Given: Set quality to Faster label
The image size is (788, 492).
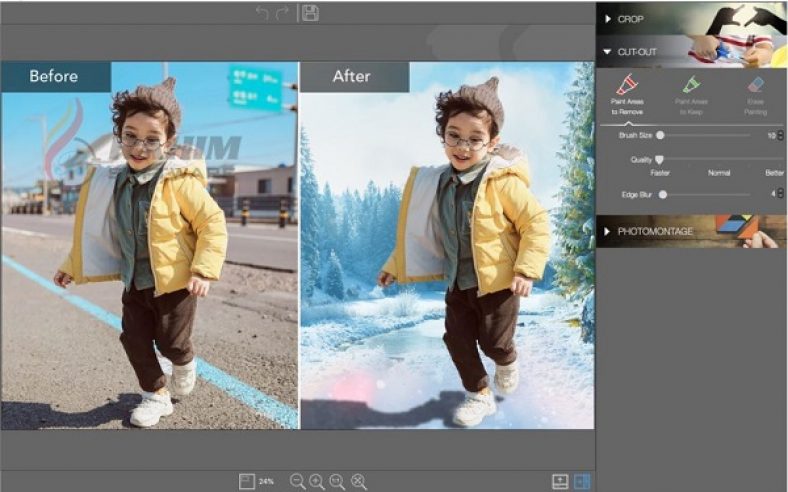Looking at the screenshot, I should [x=660, y=173].
